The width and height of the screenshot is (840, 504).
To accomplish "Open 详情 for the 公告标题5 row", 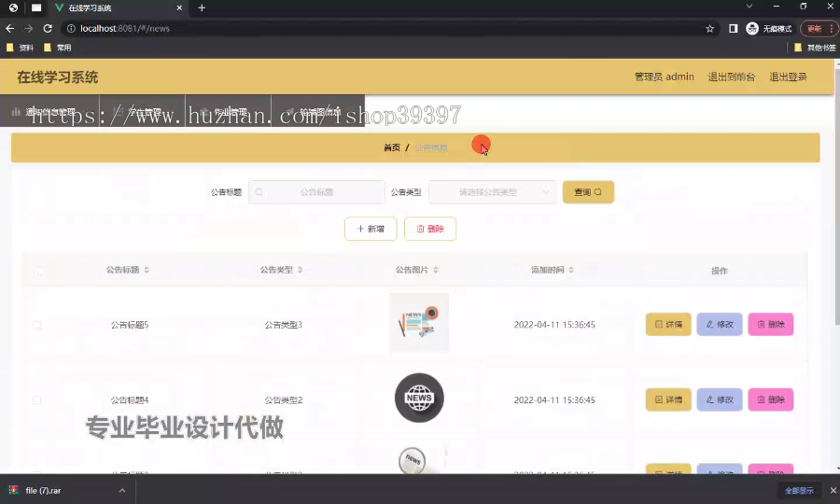I will coord(668,325).
